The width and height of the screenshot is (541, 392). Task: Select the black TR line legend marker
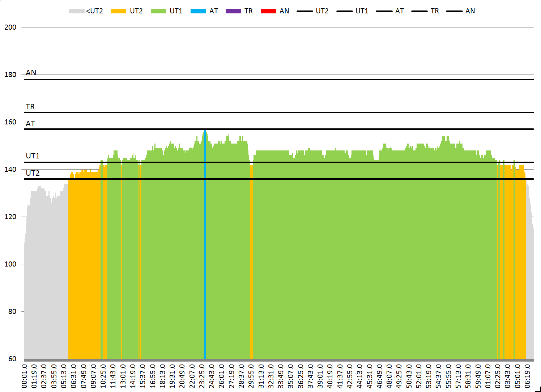[419, 11]
